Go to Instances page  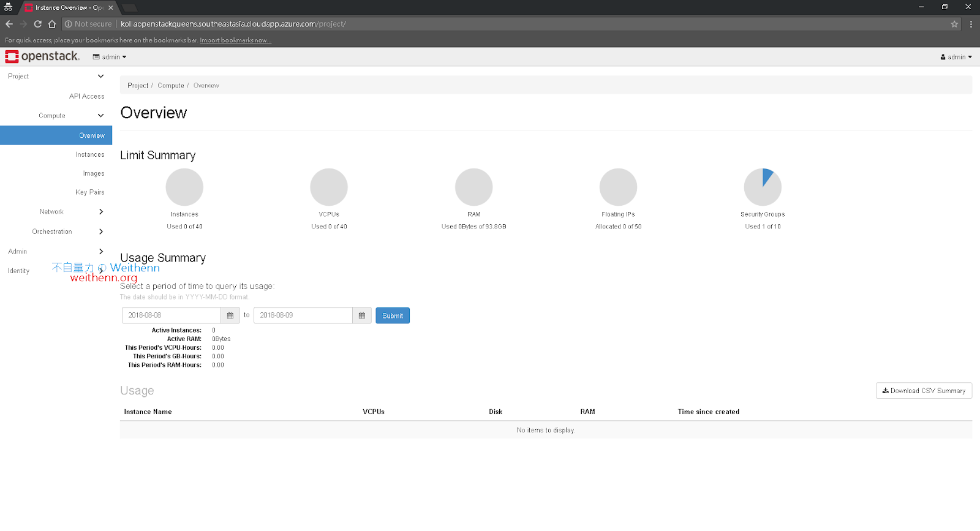click(90, 154)
